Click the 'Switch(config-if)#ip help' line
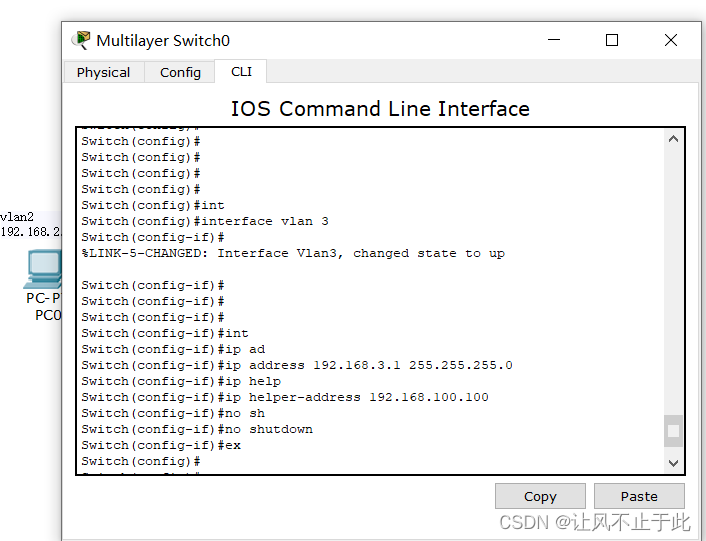The width and height of the screenshot is (706, 541). tap(181, 381)
